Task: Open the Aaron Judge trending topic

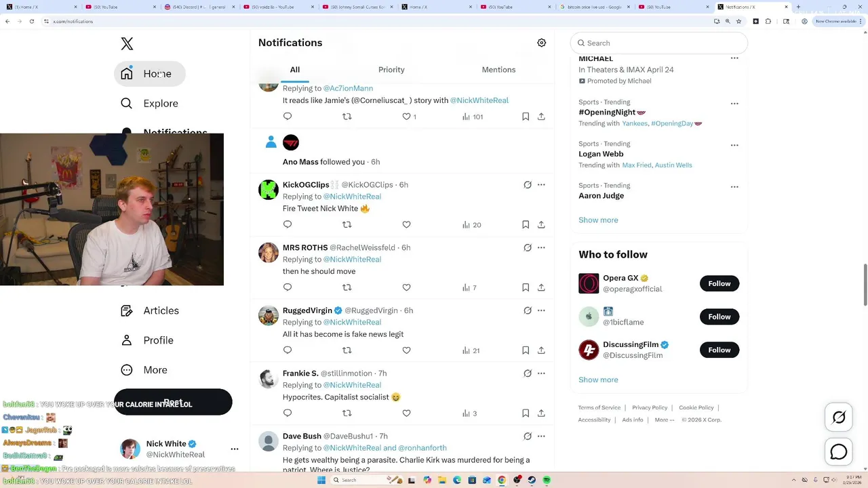Action: point(601,196)
